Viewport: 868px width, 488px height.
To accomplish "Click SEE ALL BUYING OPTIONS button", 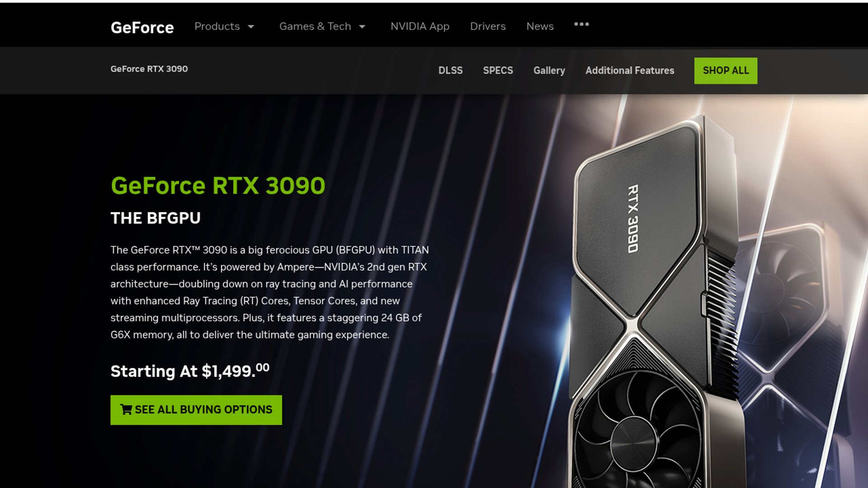I will pyautogui.click(x=196, y=410).
